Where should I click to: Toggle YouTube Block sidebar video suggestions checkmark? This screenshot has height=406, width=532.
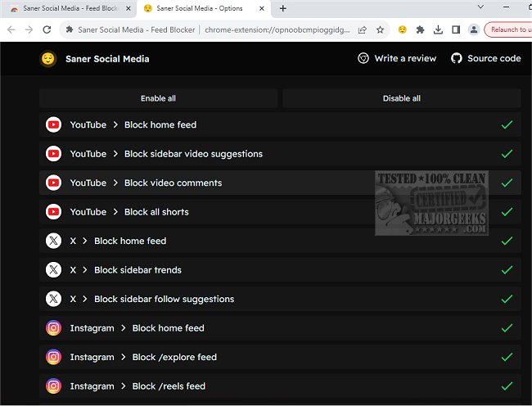[507, 154]
